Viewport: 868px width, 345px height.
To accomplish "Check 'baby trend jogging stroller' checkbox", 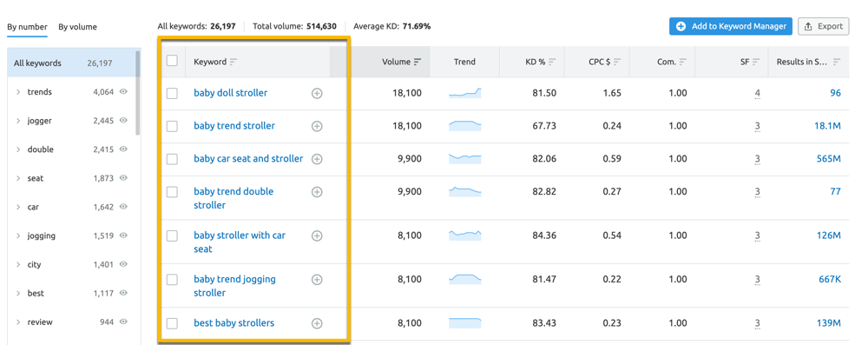I will click(x=172, y=280).
